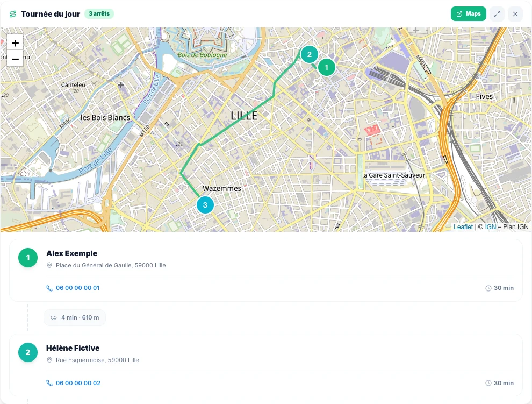Click the blue map marker 3
Screen dimensions: 532x404
click(205, 205)
